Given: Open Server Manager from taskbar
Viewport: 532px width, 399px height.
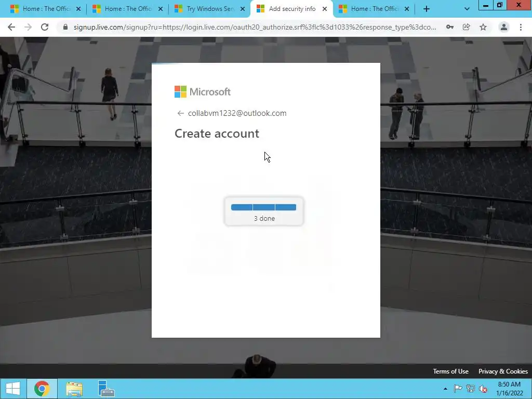Looking at the screenshot, I should (x=106, y=389).
